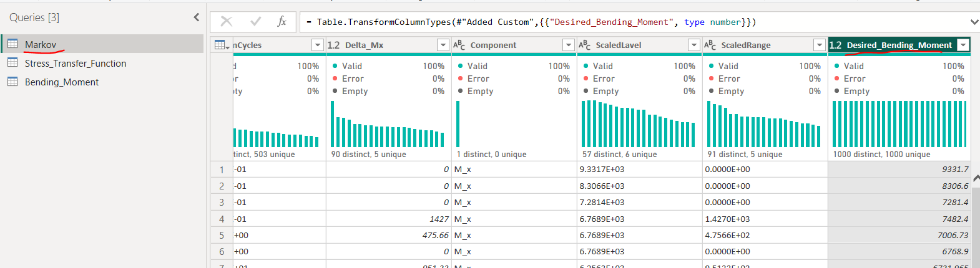Screen dimensions: 980x268
Task: Change the Desired_Bending_Moment data type icon
Action: [x=836, y=45]
